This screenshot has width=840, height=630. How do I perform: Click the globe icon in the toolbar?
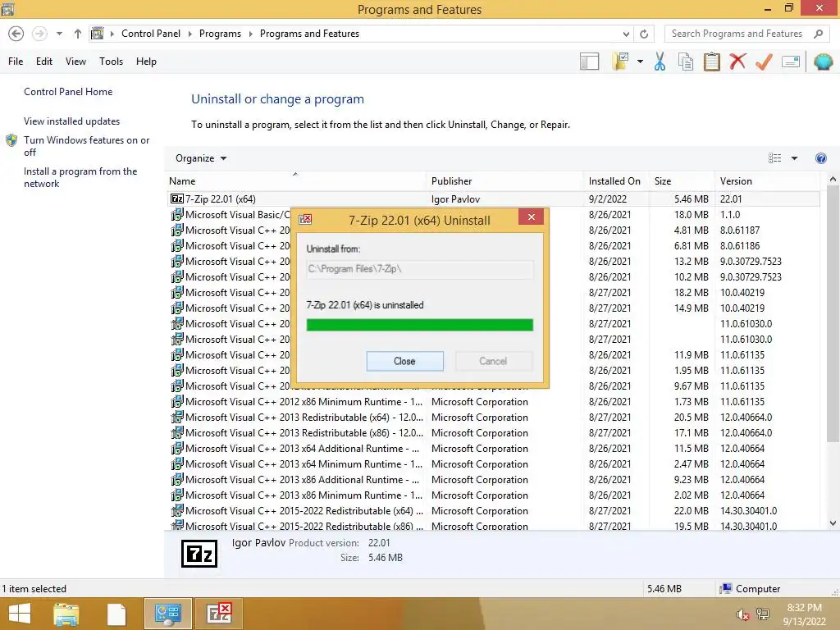coord(823,62)
